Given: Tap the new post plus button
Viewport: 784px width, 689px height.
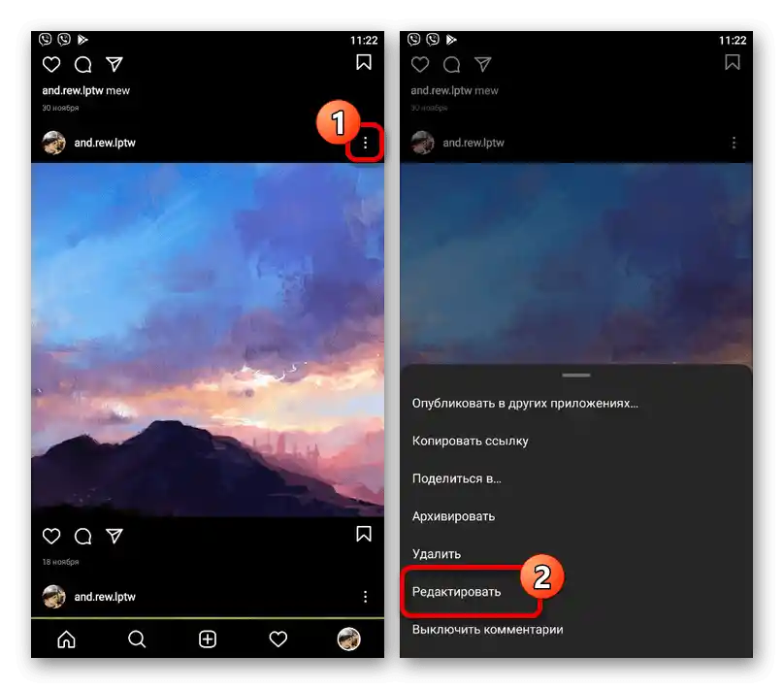Looking at the screenshot, I should (x=208, y=639).
